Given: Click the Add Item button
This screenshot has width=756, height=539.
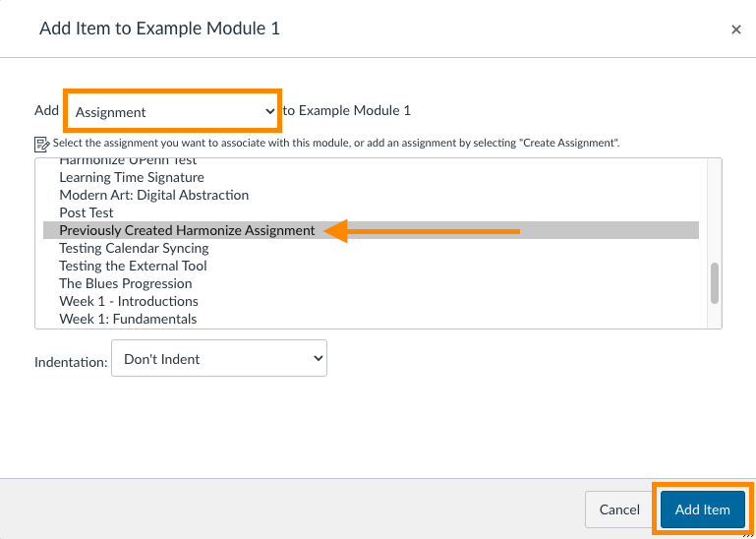Looking at the screenshot, I should tap(703, 509).
